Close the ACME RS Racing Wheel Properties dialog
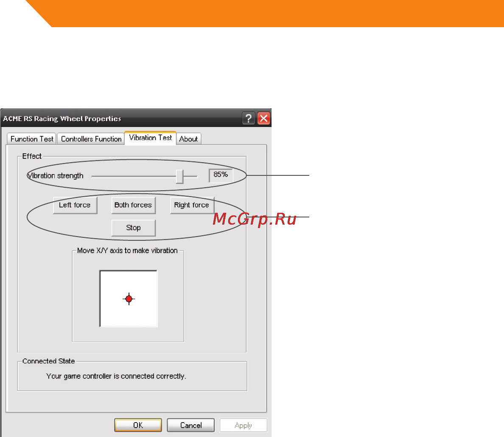504x437 pixels. (263, 118)
